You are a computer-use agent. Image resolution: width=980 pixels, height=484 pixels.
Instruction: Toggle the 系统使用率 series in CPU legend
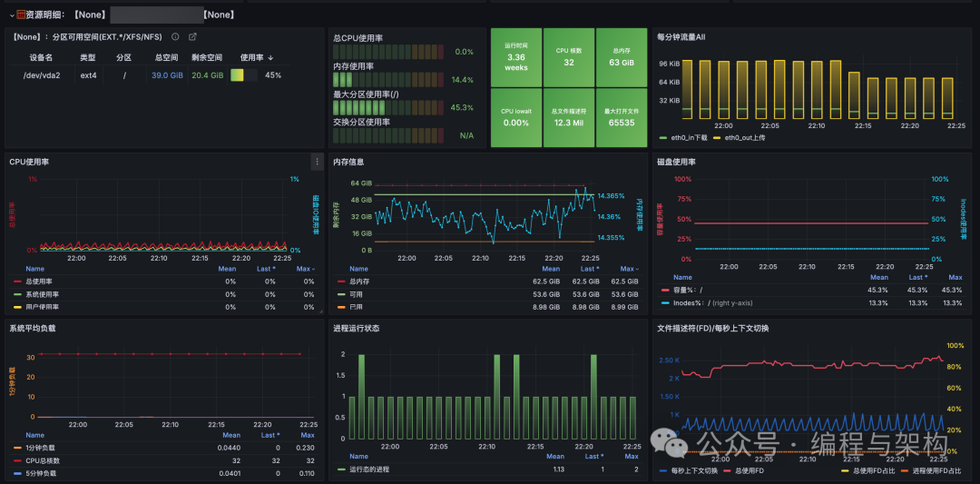[42, 294]
